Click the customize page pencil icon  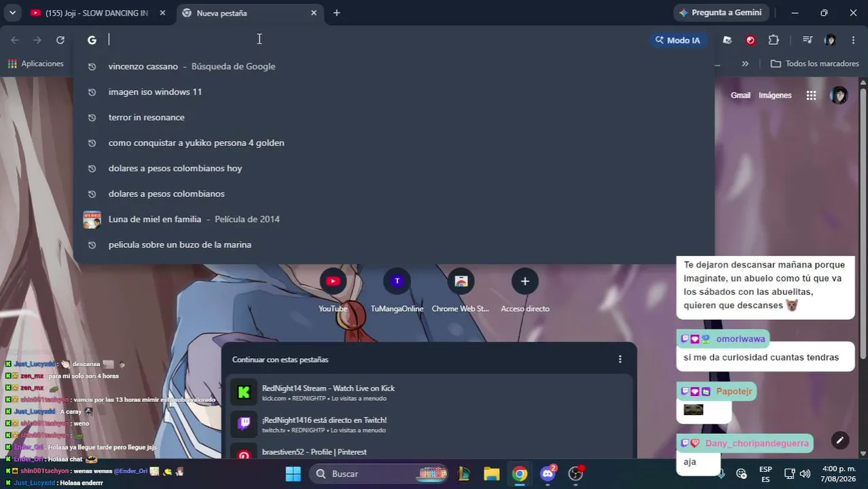pyautogui.click(x=839, y=441)
